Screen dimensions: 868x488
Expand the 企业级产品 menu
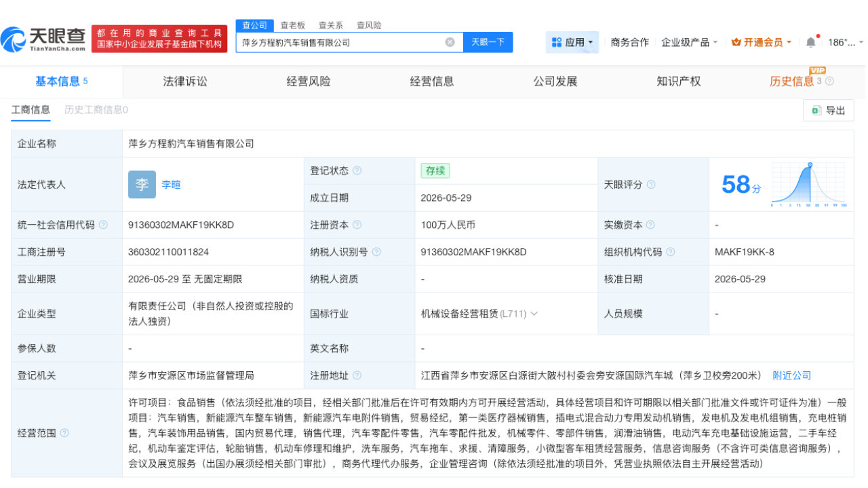(x=689, y=42)
